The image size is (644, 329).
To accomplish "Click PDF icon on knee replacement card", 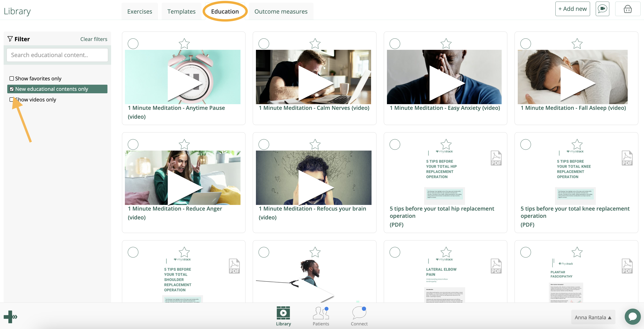I will coord(627,158).
